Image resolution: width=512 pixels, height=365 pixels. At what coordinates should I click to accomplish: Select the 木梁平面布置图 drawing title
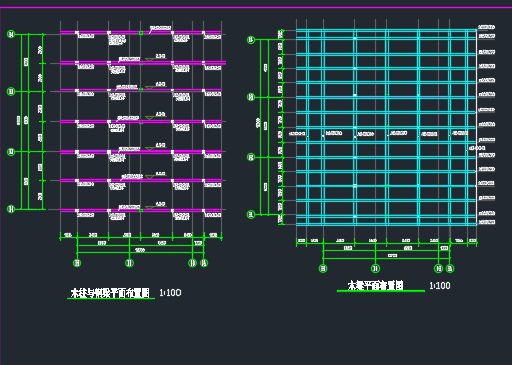click(376, 286)
